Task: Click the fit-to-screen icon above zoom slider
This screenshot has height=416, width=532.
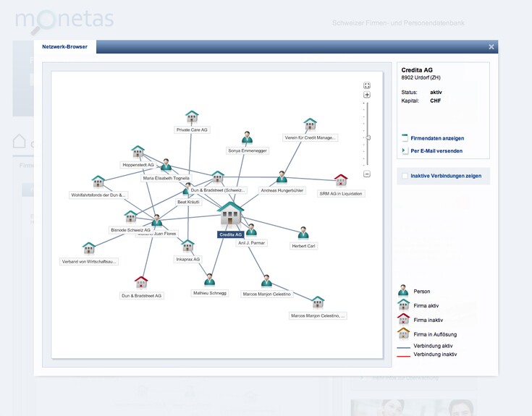Action: [x=367, y=85]
